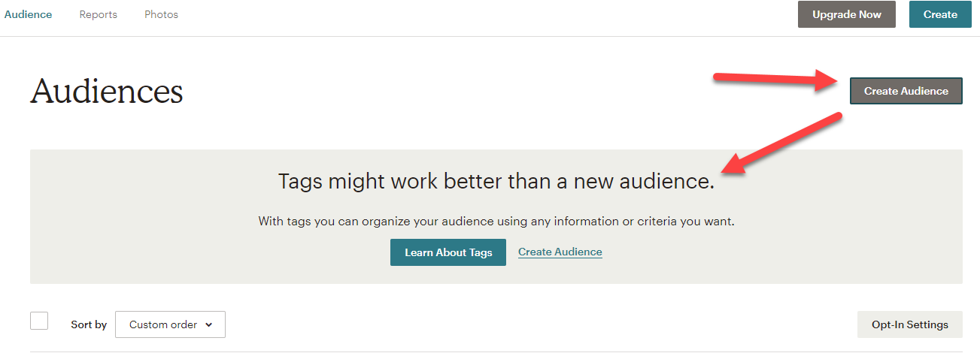Click the teal Create button in top bar

pyautogui.click(x=940, y=14)
